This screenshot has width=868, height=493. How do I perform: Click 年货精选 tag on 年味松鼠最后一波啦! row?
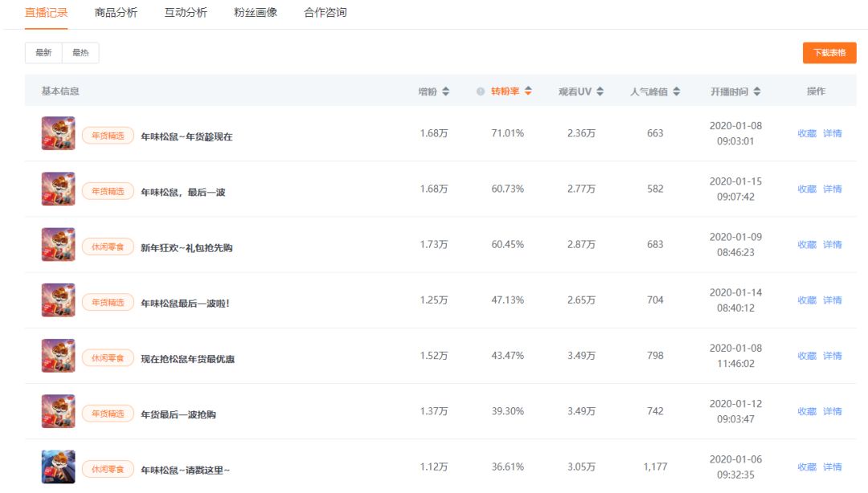pyautogui.click(x=108, y=303)
